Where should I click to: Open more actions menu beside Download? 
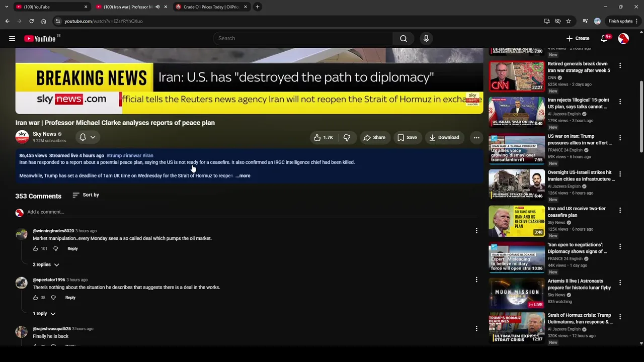click(x=476, y=137)
